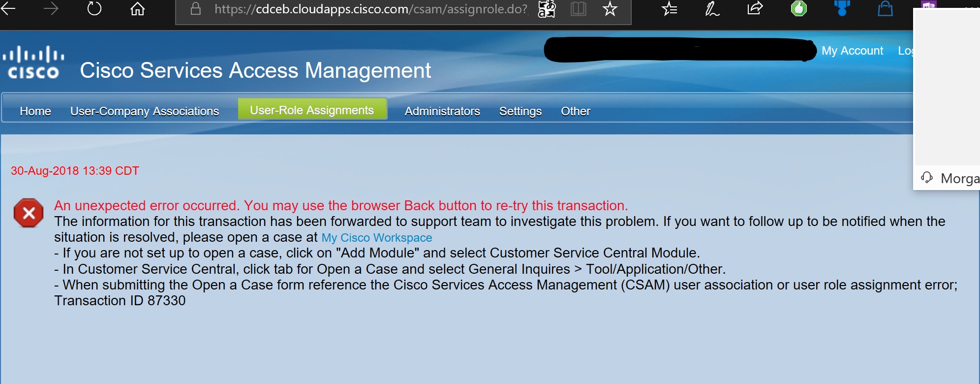Click the OneNote extension icon
The height and width of the screenshot is (384, 980).
point(929,5)
